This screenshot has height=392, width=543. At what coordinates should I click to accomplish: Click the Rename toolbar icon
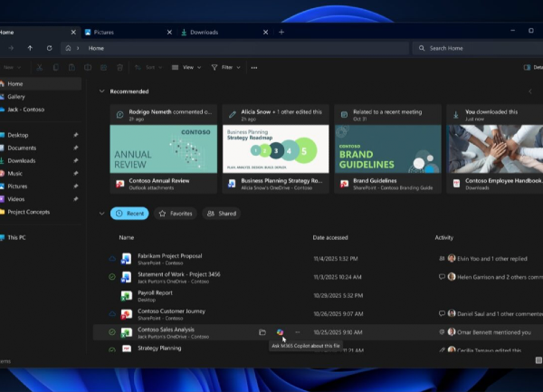[x=88, y=68]
